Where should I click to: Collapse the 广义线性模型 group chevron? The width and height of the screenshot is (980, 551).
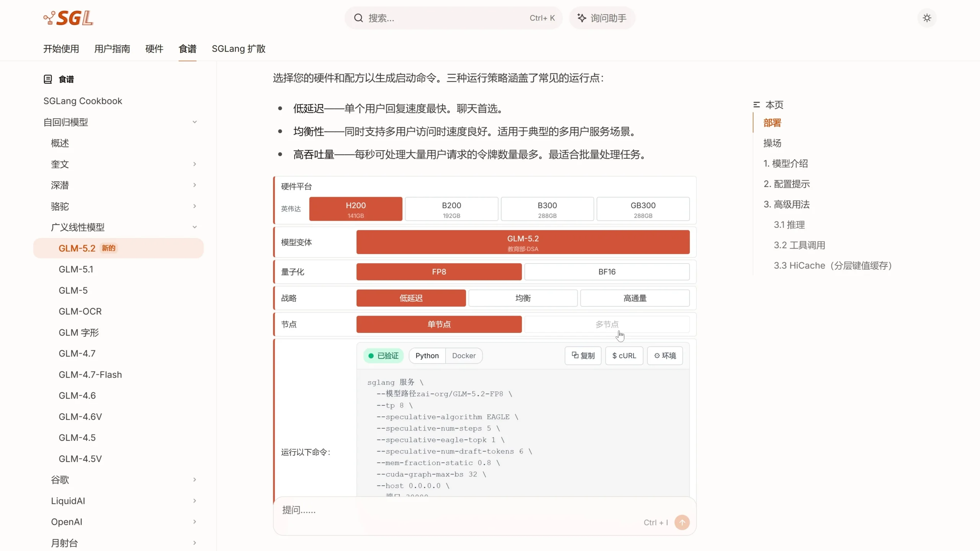click(x=194, y=227)
